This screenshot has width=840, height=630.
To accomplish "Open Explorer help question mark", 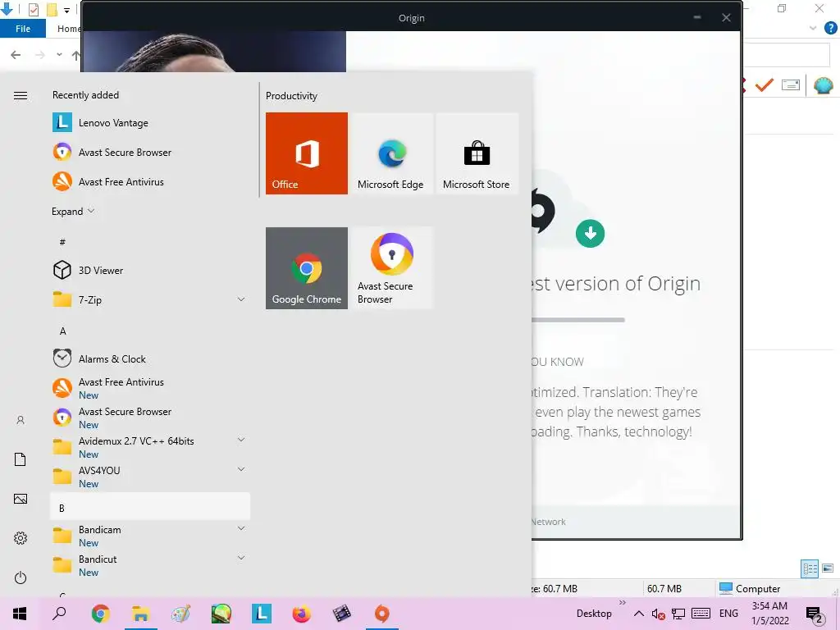I will click(831, 28).
